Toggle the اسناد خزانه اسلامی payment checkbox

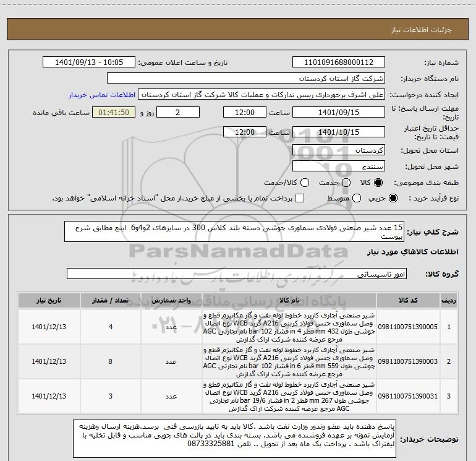(x=300, y=198)
